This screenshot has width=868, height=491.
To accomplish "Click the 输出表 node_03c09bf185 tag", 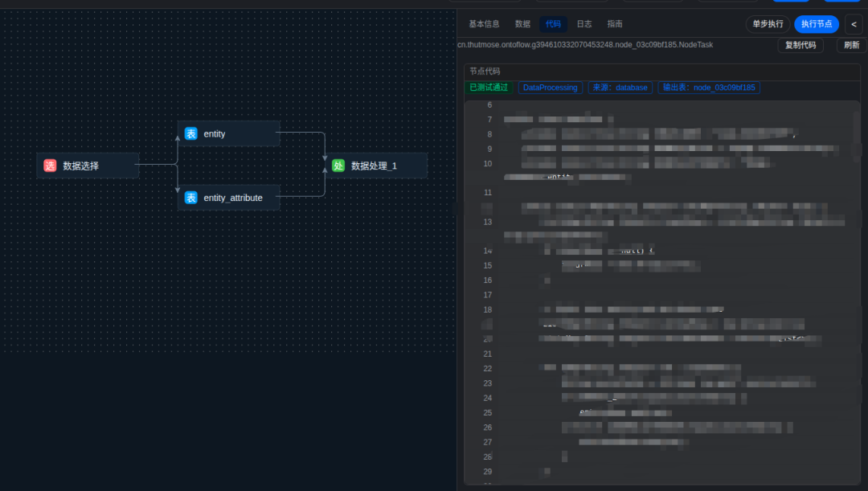I will 709,88.
